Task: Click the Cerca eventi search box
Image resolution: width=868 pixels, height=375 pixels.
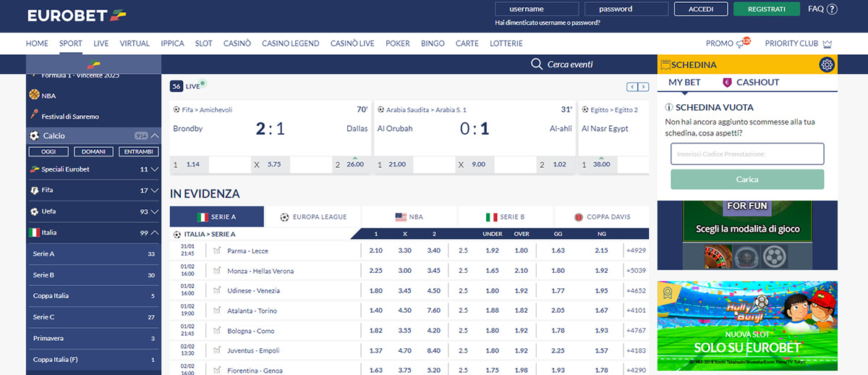Action: coord(570,64)
